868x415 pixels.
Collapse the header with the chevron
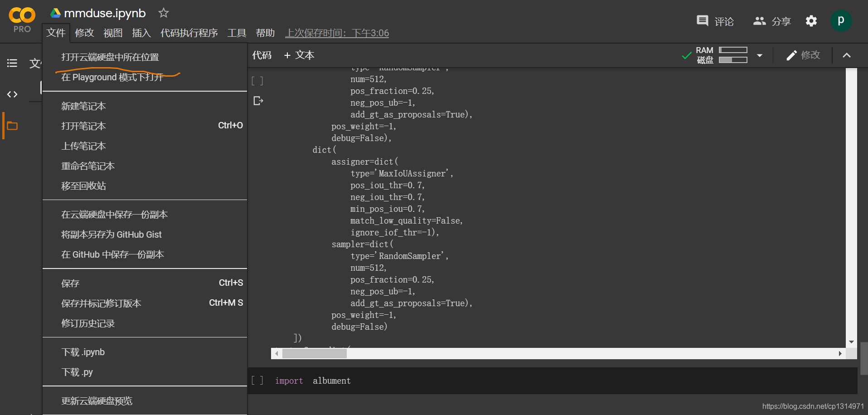[x=847, y=55]
